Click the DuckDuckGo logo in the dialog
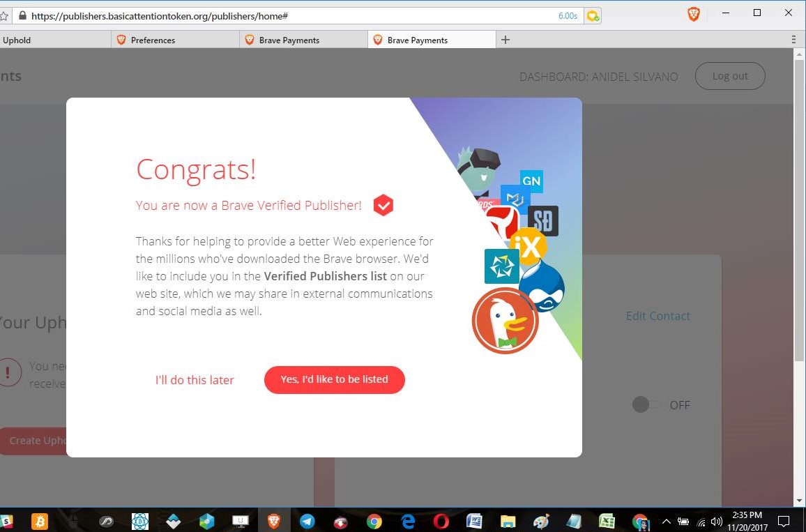This screenshot has width=806, height=532. coord(505,321)
